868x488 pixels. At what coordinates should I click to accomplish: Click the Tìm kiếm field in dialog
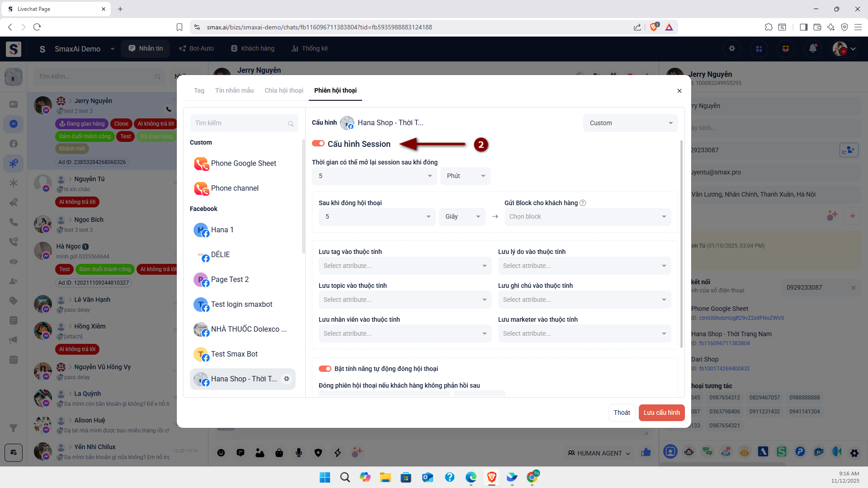point(240,123)
